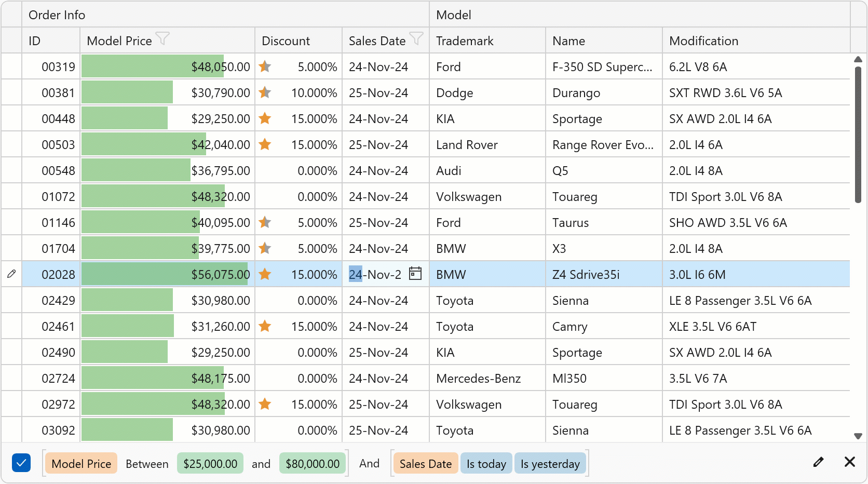
Task: Click the row edit pencil indicator
Action: [11, 274]
